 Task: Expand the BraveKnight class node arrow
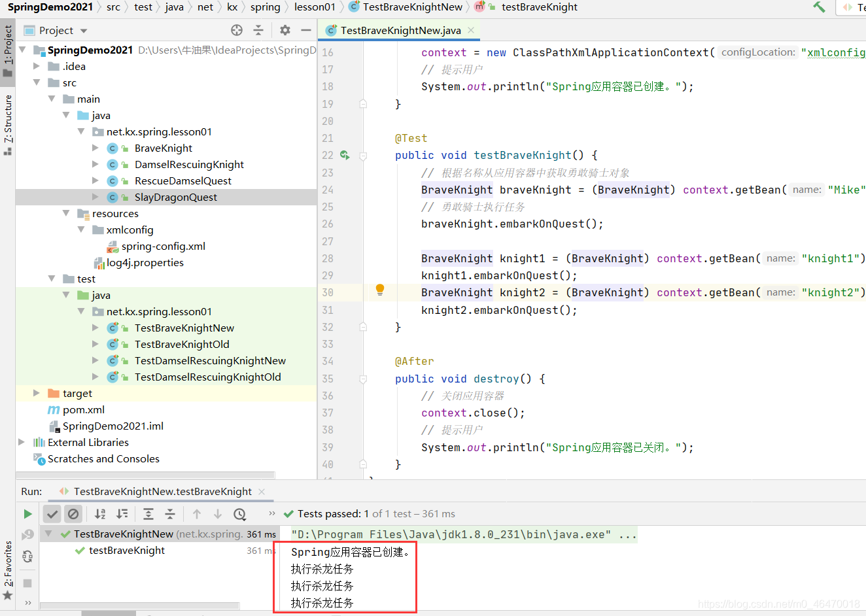95,148
